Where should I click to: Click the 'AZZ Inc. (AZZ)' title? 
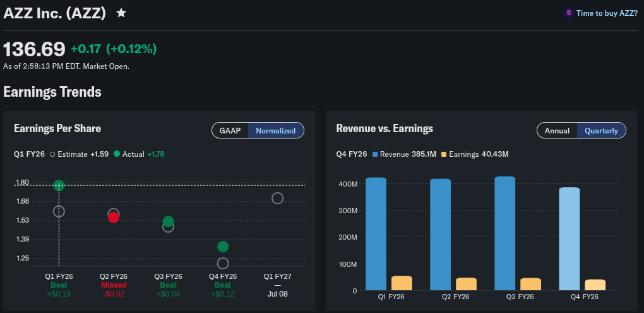(x=55, y=13)
